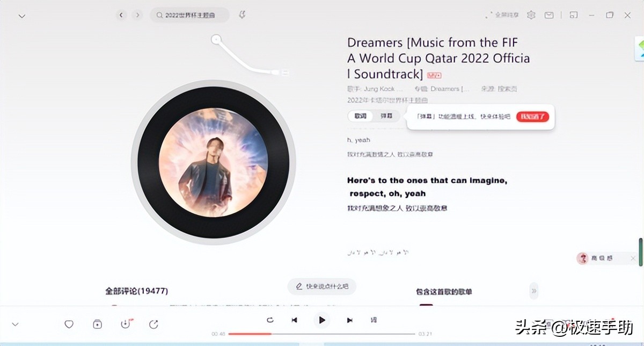Like the song with the heart icon
This screenshot has height=346, width=644.
coord(69,324)
